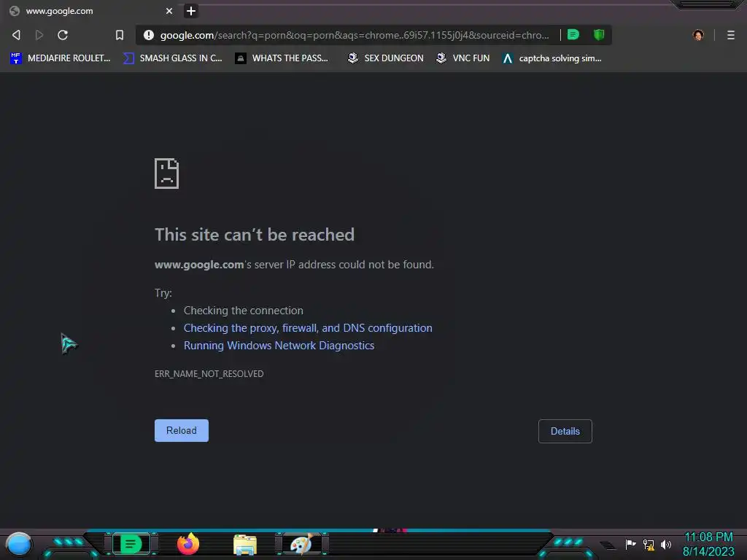Screen dimensions: 747x560
Task: Click the not-secure warning icon in address bar
Action: pyautogui.click(x=149, y=35)
